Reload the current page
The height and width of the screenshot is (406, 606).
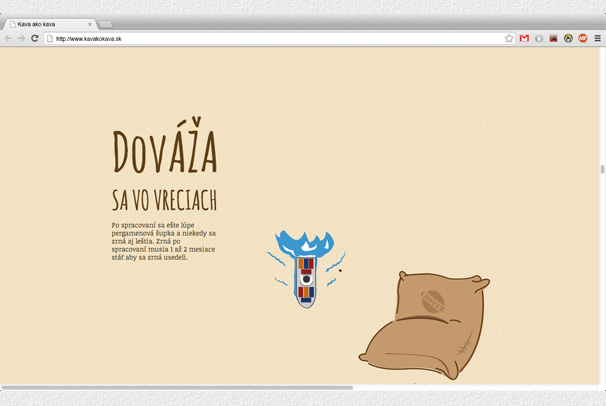click(x=35, y=38)
